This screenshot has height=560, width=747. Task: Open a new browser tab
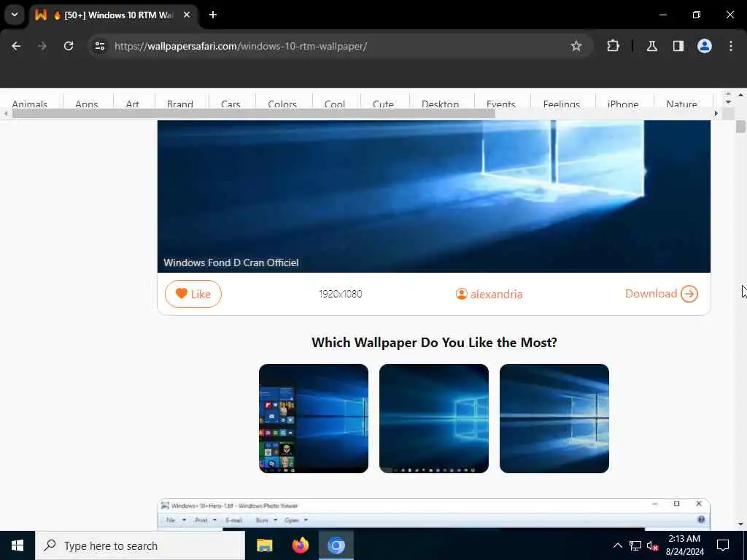[213, 15]
